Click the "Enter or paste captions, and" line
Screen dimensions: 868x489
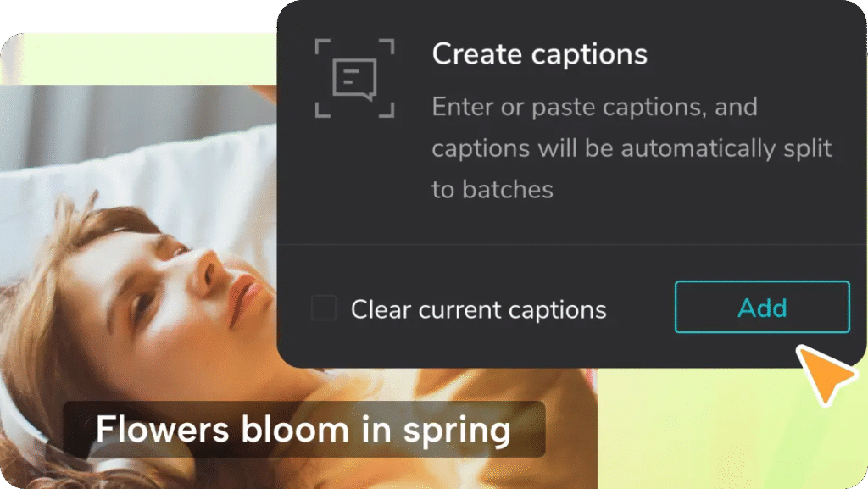pos(594,107)
